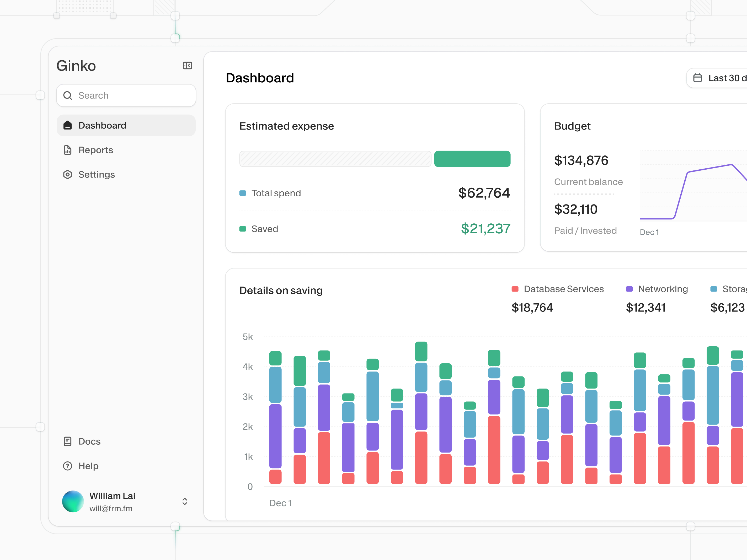Click the calendar icon in date filter
Image resolution: width=747 pixels, height=560 pixels.
click(x=697, y=78)
